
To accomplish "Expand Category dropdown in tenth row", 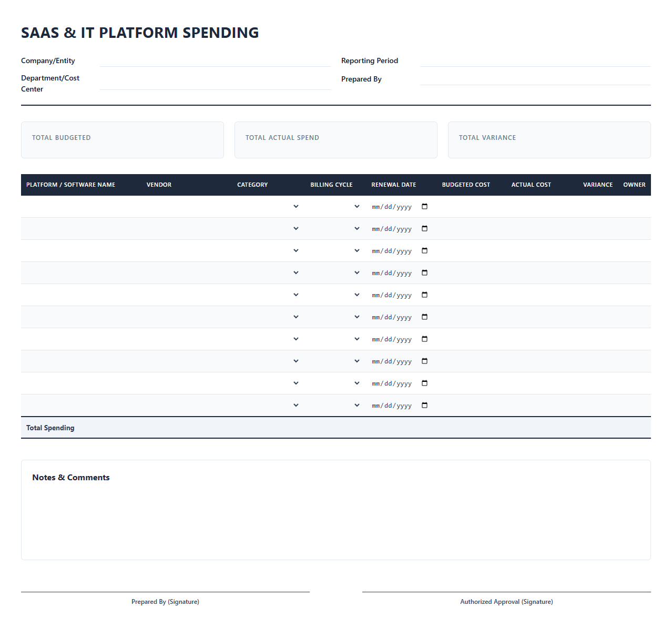I will pos(268,406).
